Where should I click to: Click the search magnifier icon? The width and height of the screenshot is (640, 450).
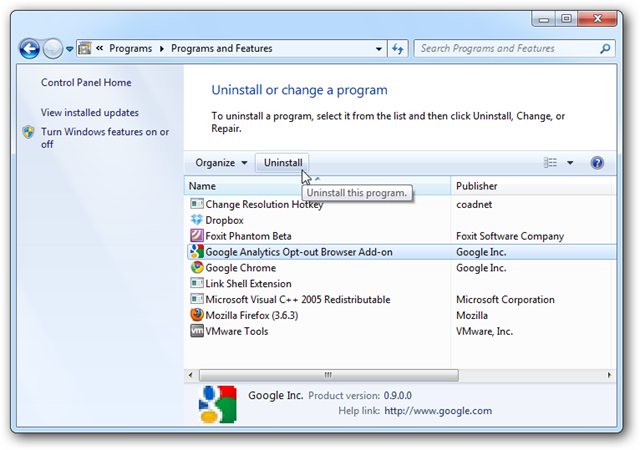[605, 49]
